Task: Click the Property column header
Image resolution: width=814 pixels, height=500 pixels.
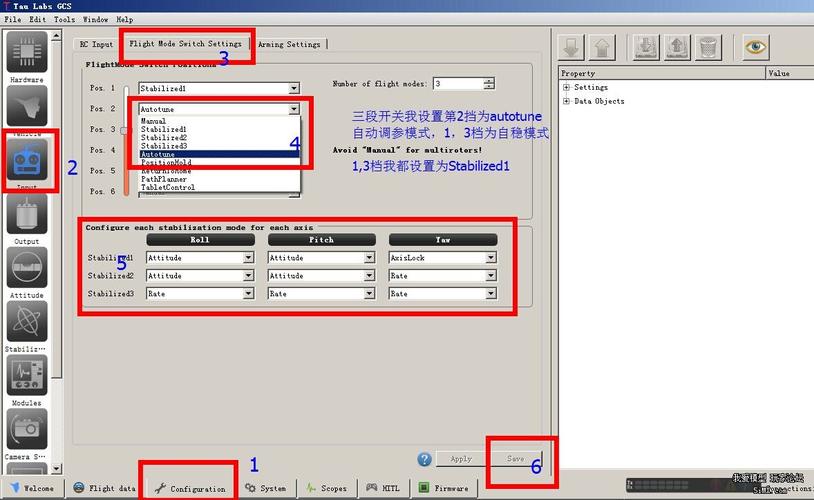Action: [662, 73]
